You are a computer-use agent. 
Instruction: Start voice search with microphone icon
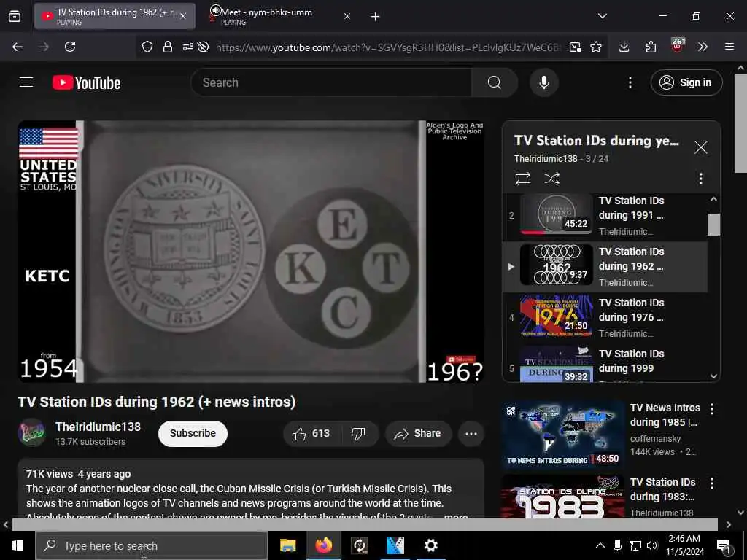[543, 82]
